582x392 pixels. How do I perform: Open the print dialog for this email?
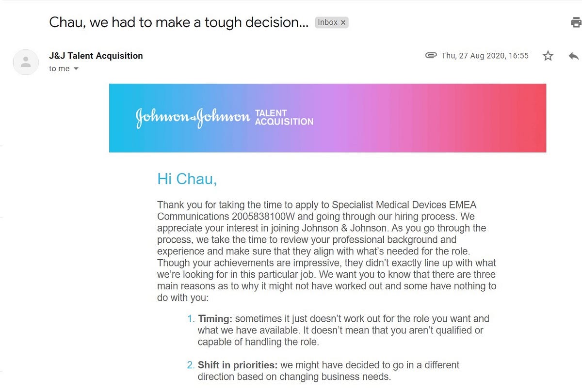[576, 22]
